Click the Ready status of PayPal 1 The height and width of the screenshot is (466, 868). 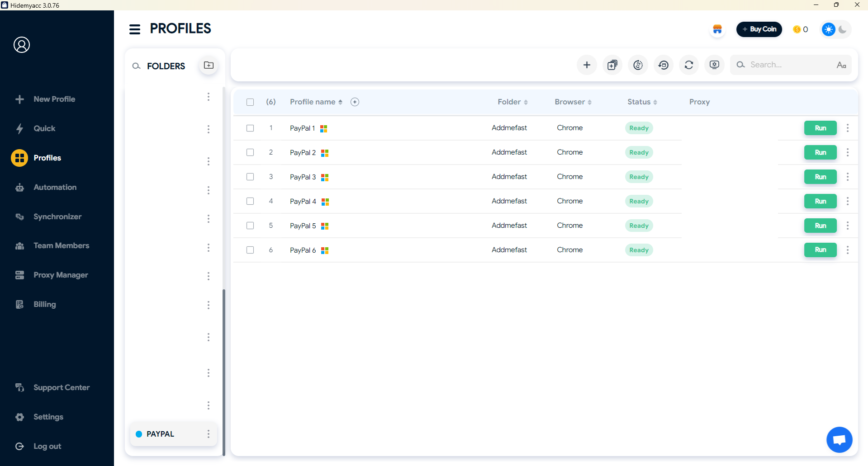coord(639,128)
